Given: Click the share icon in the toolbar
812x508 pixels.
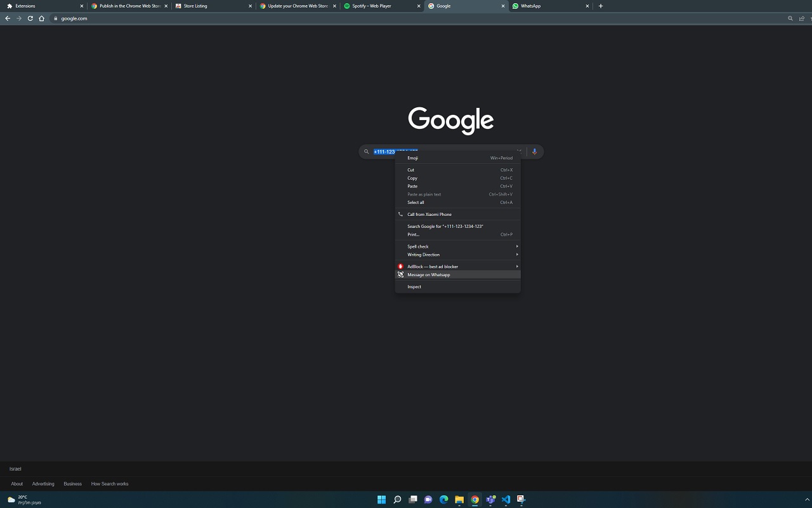Looking at the screenshot, I should pos(801,18).
